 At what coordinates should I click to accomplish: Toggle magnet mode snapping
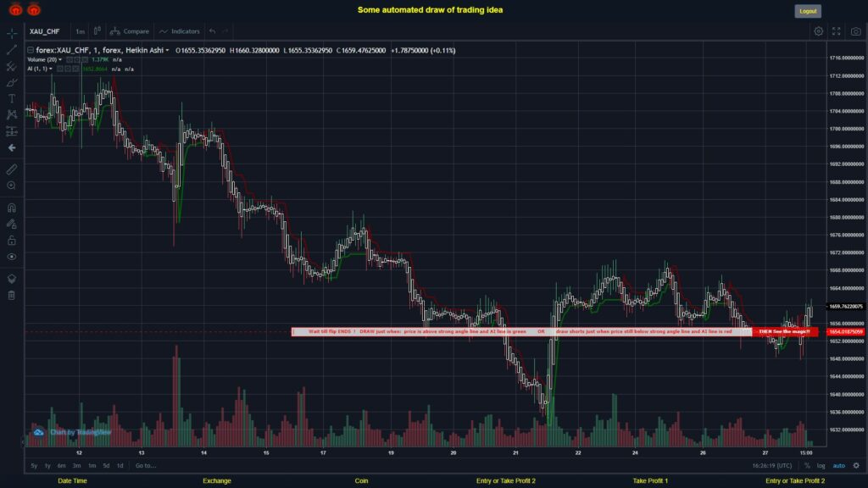coord(12,208)
